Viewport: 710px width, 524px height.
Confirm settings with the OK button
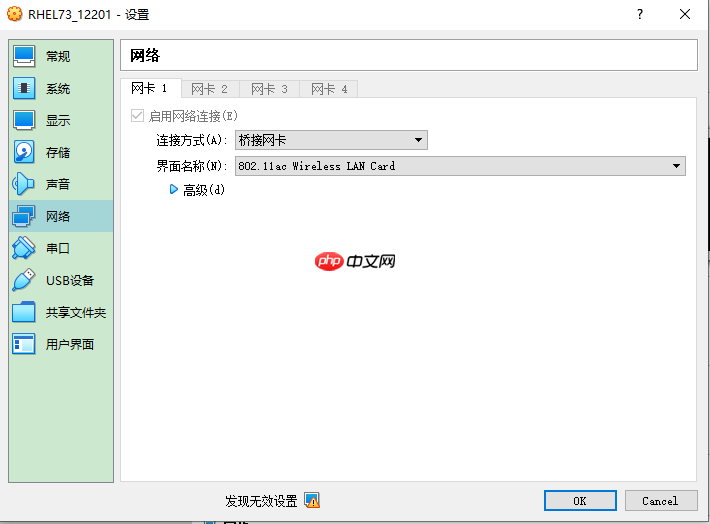[x=580, y=500]
